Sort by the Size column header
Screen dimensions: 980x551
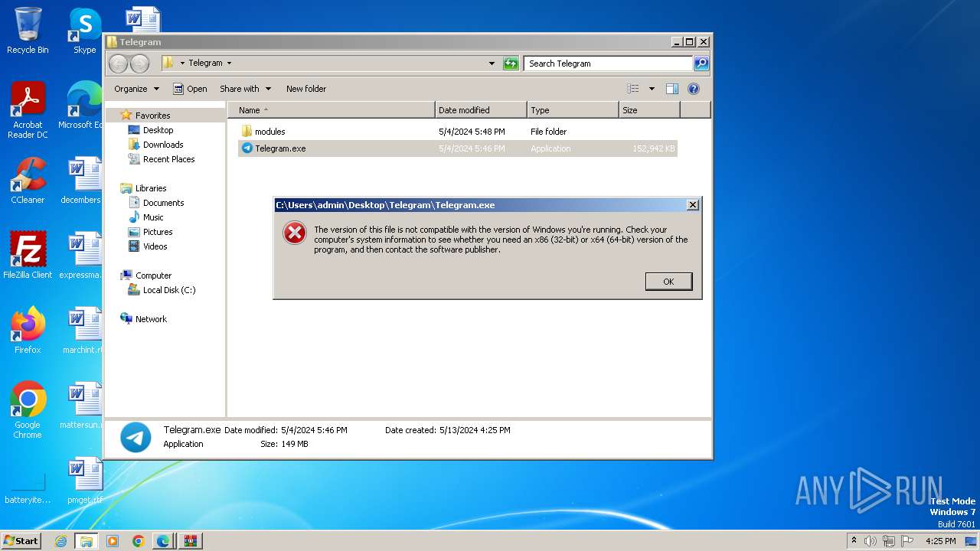[x=649, y=110]
